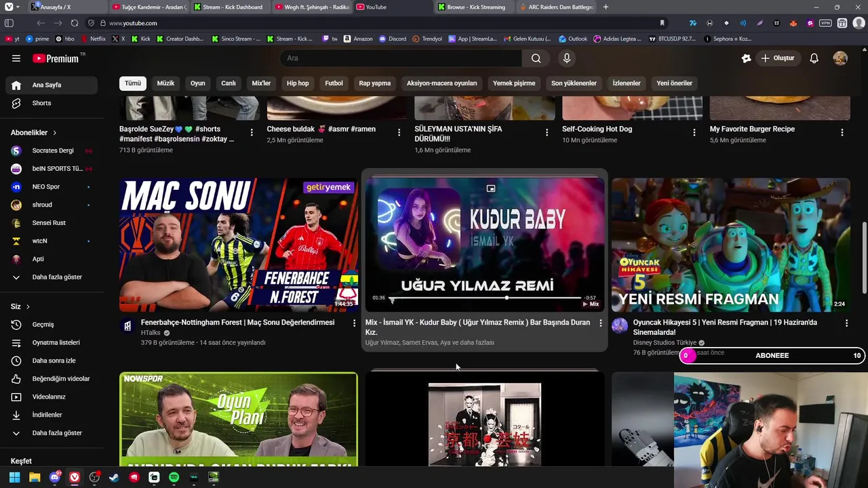Go to Ana Sayfa in sidebar
This screenshot has height=488, width=868.
coord(52,85)
